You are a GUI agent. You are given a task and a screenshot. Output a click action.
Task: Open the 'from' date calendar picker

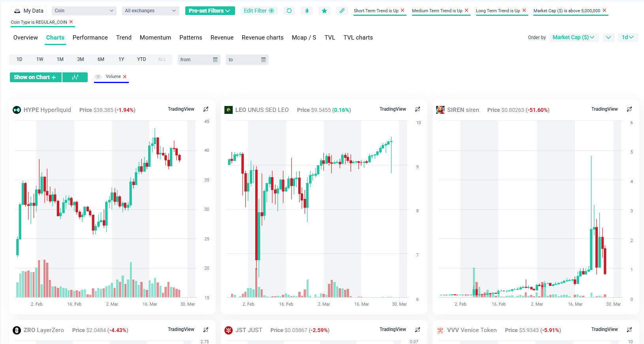coord(215,60)
